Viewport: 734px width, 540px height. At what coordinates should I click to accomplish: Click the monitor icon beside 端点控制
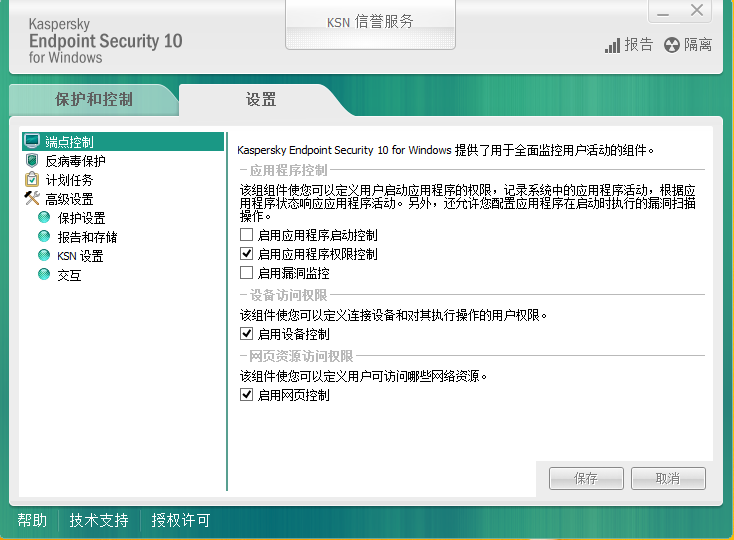pos(32,141)
